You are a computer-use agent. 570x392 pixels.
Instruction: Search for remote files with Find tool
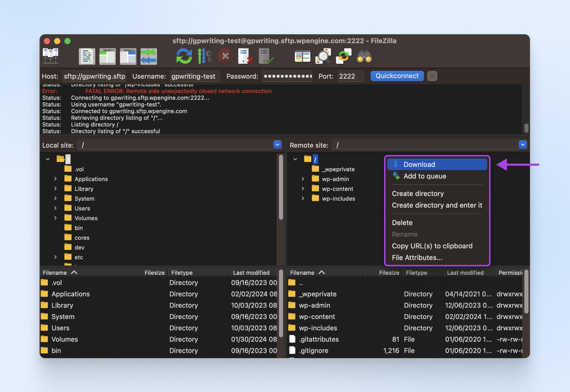click(x=364, y=56)
